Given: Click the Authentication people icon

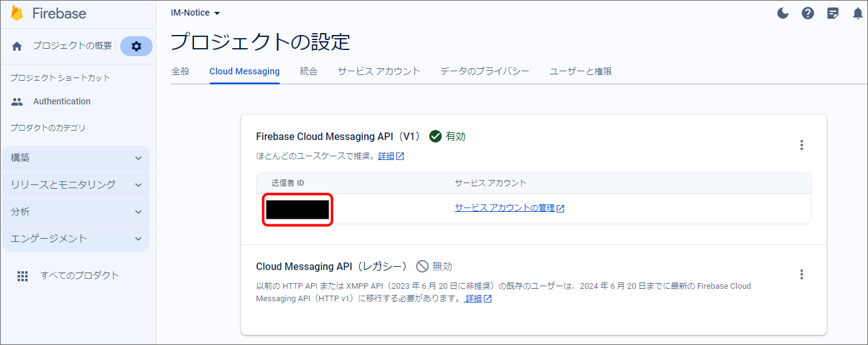Looking at the screenshot, I should (17, 101).
